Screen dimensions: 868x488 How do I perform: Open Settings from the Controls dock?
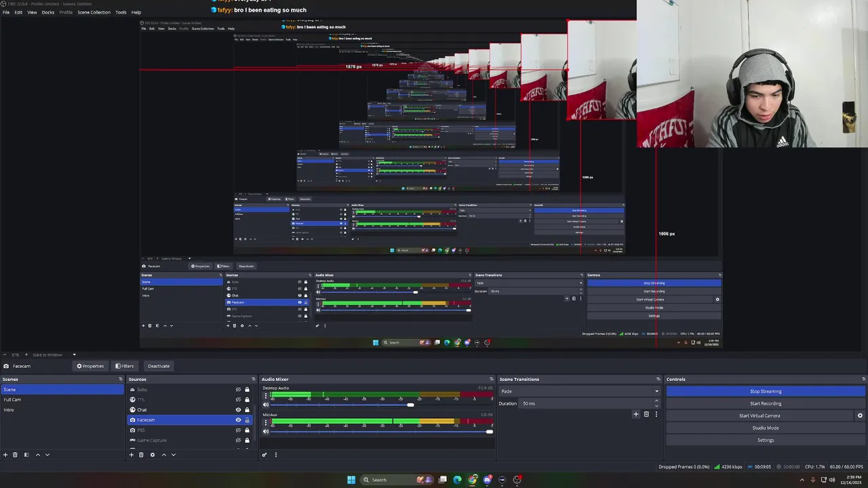(766, 440)
